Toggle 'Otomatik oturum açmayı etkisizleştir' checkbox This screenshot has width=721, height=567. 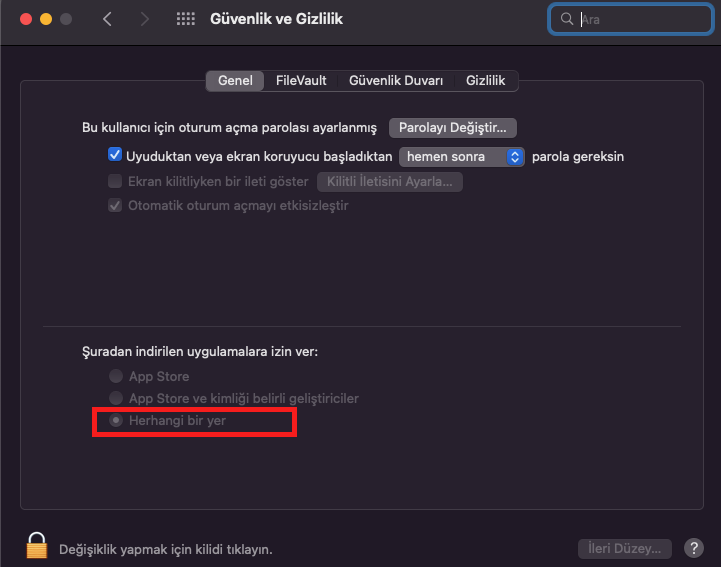[115, 205]
